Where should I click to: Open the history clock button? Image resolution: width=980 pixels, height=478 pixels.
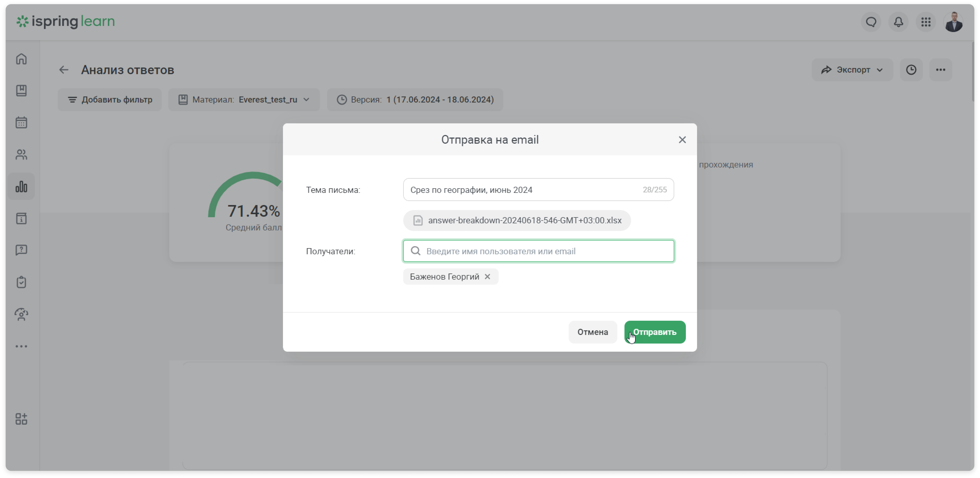911,70
